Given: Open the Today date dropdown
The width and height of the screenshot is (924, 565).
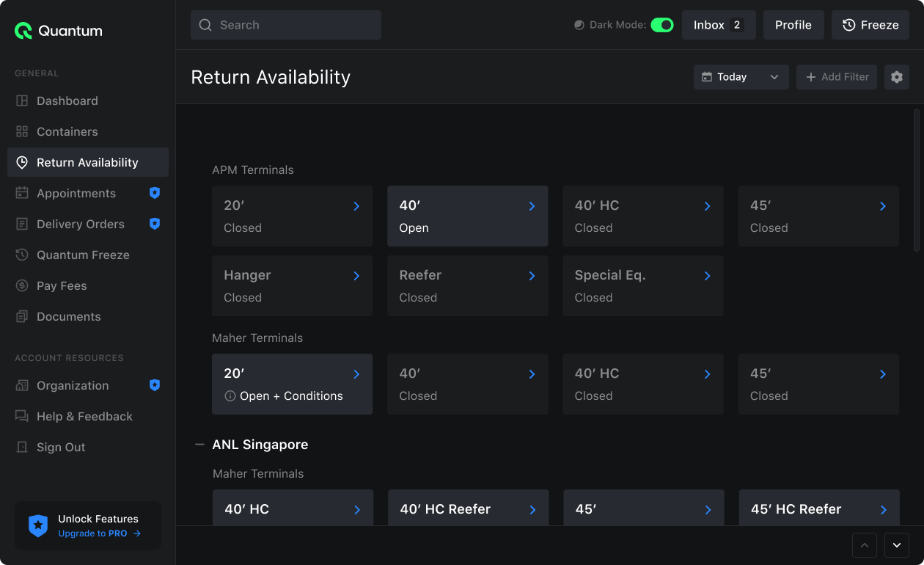Looking at the screenshot, I should point(741,77).
